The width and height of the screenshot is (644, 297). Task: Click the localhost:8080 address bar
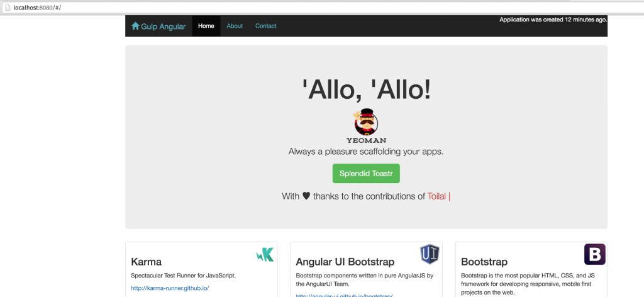[322, 8]
